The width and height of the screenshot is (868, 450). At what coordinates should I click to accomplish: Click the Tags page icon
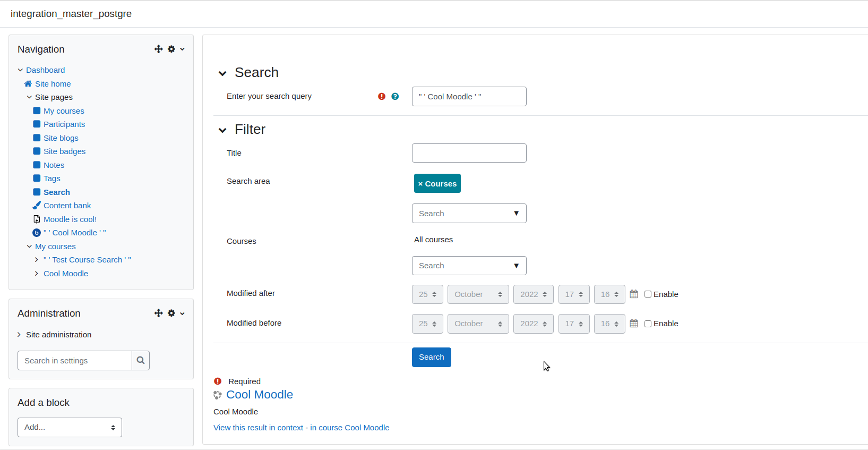[x=37, y=178]
